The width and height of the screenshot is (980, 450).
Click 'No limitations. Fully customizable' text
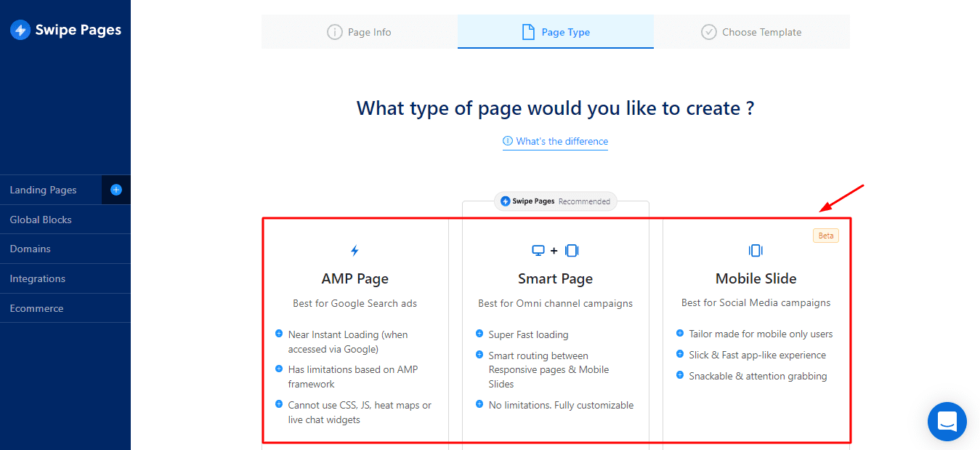pos(561,405)
